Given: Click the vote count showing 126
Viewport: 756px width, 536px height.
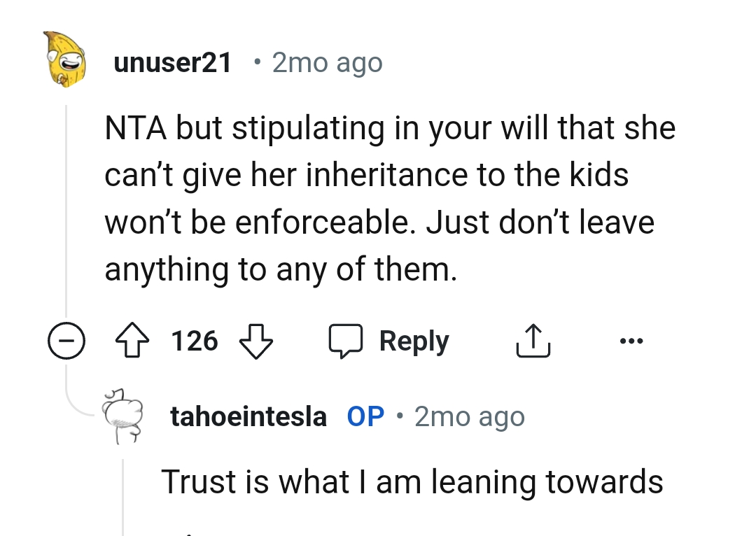Looking at the screenshot, I should point(194,341).
